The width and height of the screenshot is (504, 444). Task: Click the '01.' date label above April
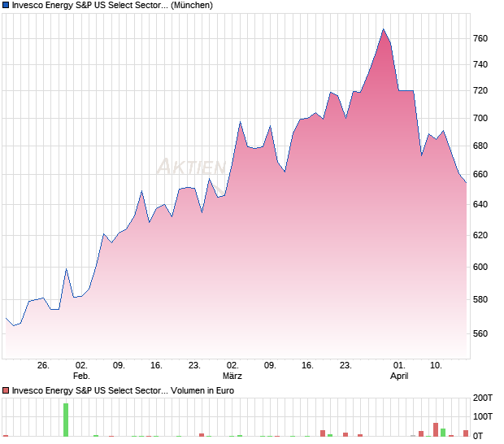point(399,366)
